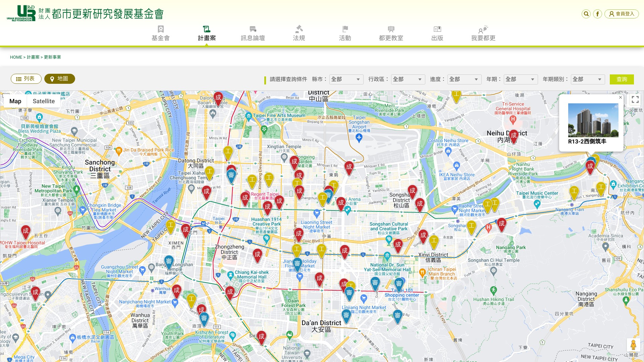The width and height of the screenshot is (644, 362).
Task: Click the 基金會 navigation icon
Action: pyautogui.click(x=161, y=29)
